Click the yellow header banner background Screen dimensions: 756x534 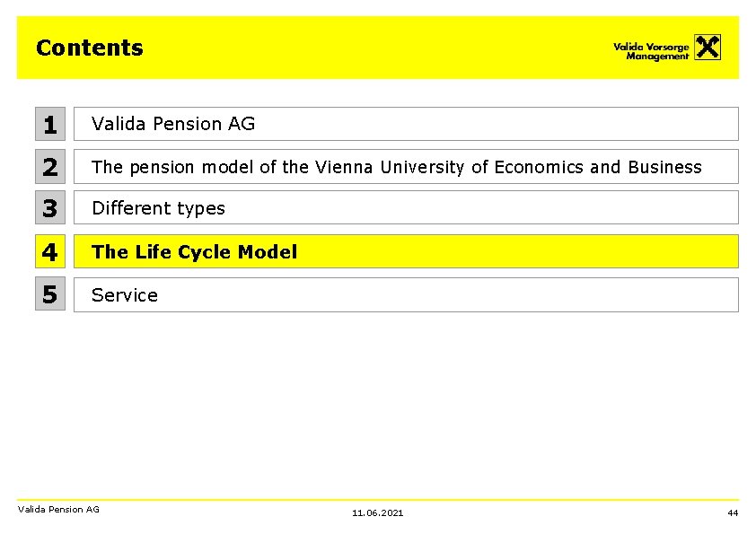click(x=359, y=48)
